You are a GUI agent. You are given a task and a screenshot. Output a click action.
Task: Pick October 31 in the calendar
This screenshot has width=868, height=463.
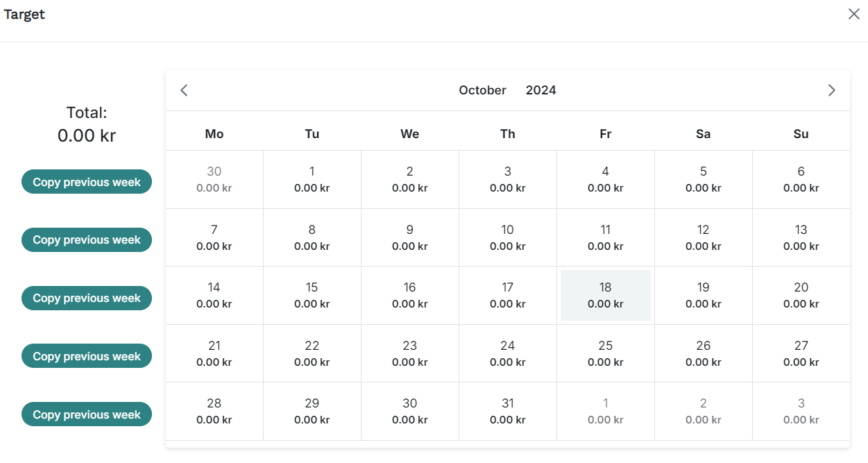click(x=508, y=412)
